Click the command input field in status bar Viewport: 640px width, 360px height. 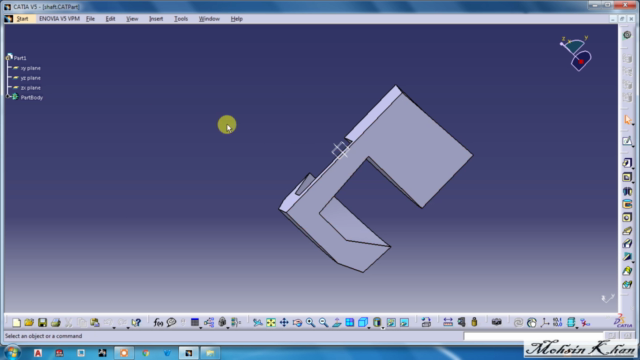(x=533, y=336)
